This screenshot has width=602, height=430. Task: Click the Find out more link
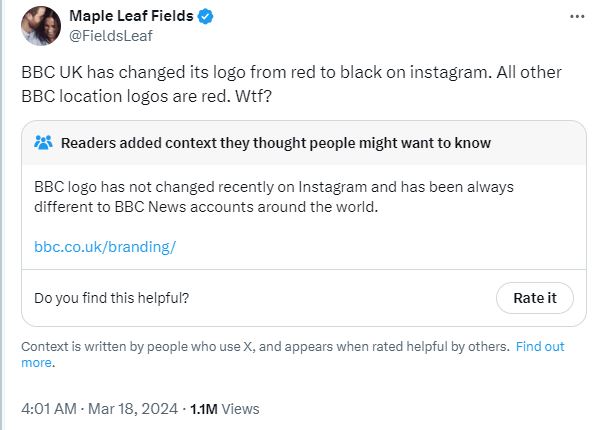540,347
